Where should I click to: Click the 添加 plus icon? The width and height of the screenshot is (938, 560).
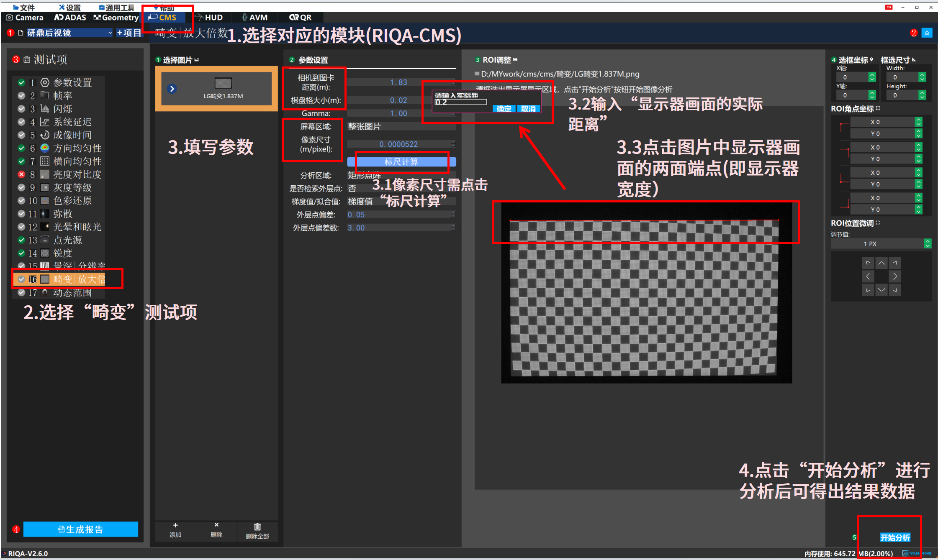click(175, 525)
